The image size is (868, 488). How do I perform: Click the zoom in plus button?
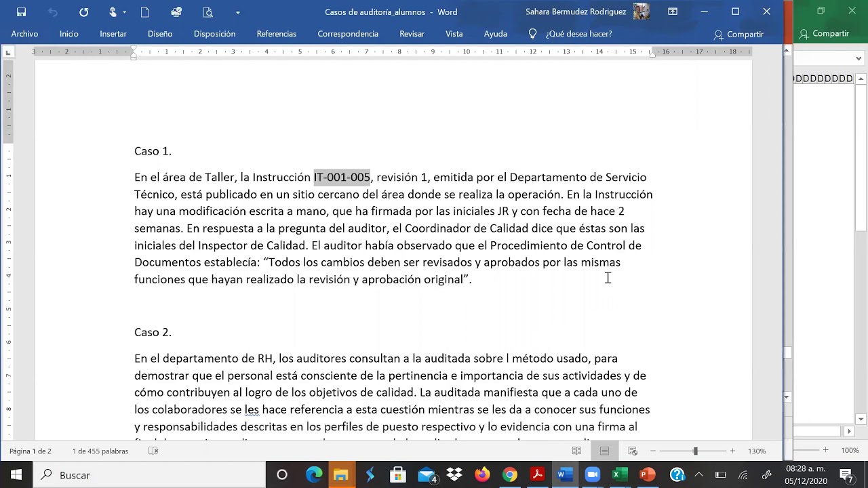(732, 451)
